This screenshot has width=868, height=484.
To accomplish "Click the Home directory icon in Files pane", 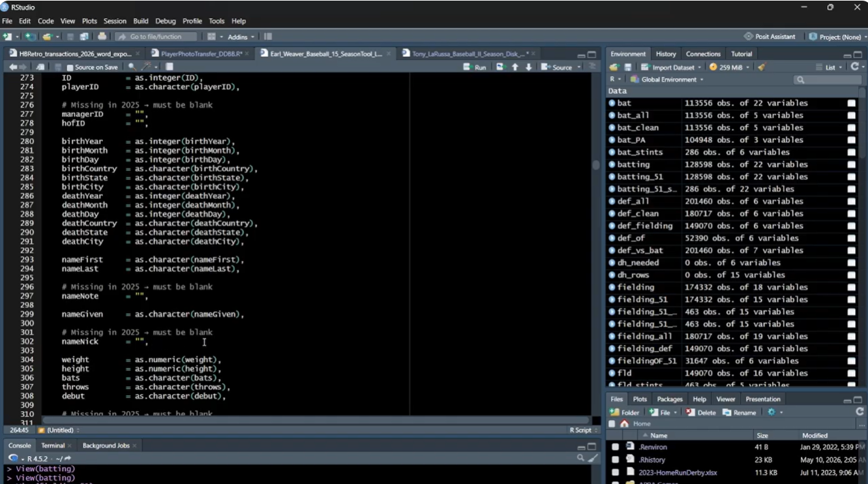I will [624, 424].
